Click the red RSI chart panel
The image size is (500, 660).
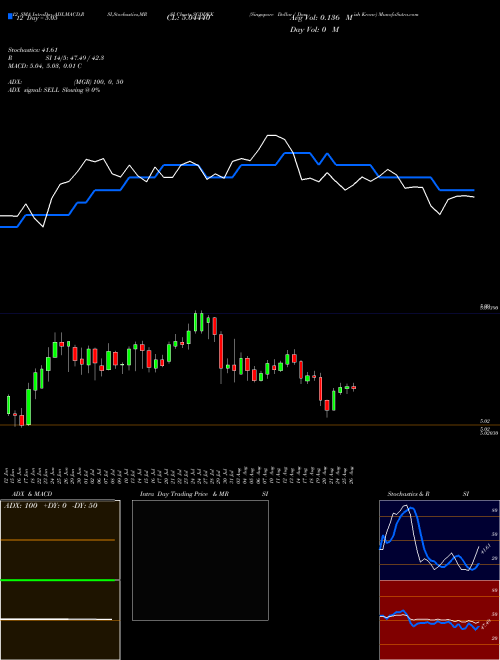[x=439, y=620]
